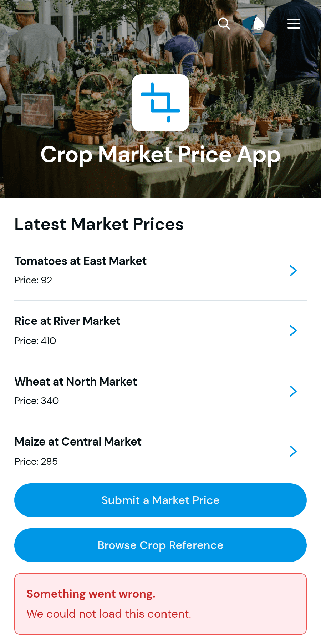321x644 pixels.
Task: Expand Rice at River Market chevron
Action: tap(293, 331)
